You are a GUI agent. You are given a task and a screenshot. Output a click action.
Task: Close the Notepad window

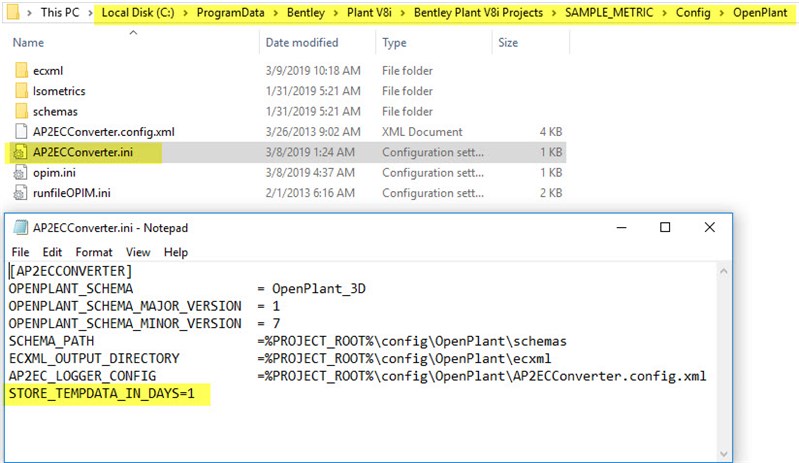[x=709, y=227]
